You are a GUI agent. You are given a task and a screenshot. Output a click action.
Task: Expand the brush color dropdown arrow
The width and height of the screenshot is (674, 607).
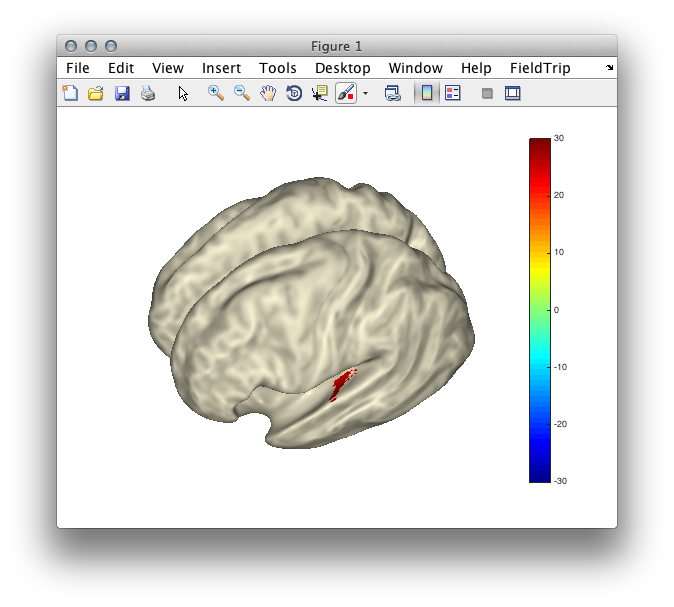pos(365,93)
